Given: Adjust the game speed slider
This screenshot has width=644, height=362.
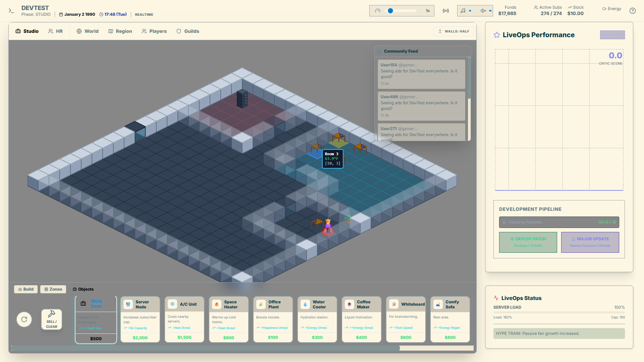Looking at the screenshot, I should (390, 10).
